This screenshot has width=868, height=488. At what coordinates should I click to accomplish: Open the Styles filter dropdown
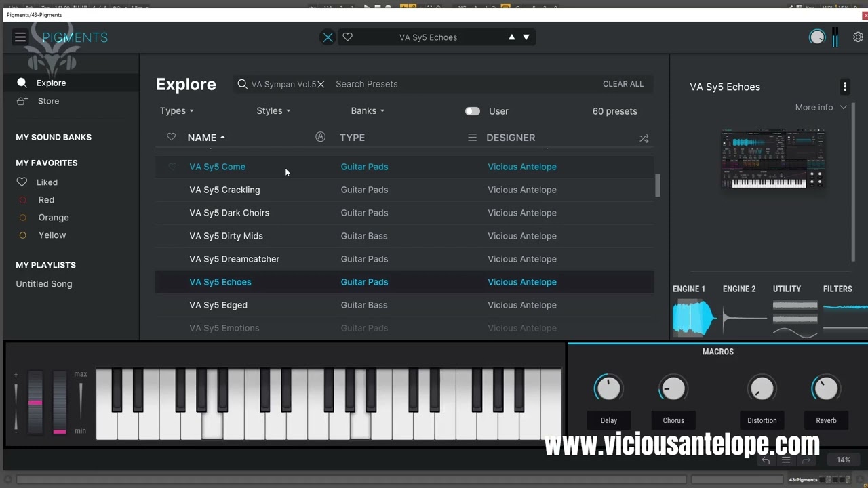point(273,111)
